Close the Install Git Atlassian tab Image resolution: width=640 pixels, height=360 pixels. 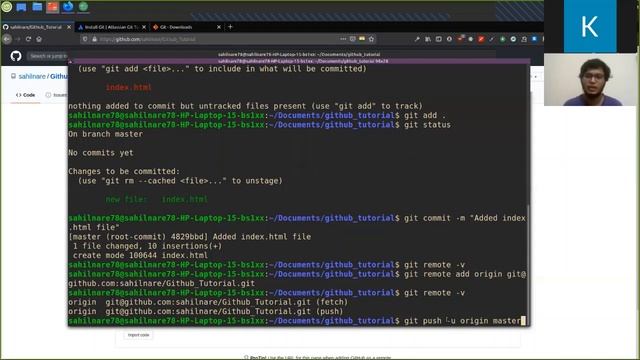click(x=144, y=27)
